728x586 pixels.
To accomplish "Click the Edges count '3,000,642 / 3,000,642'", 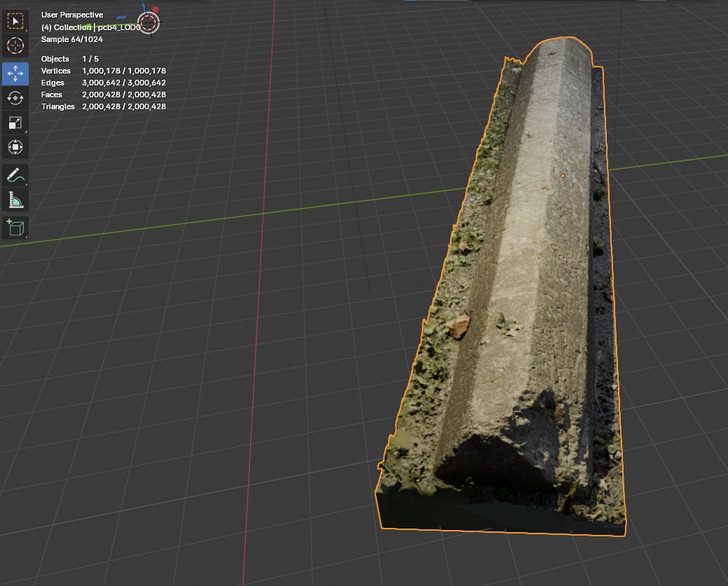I will [124, 83].
